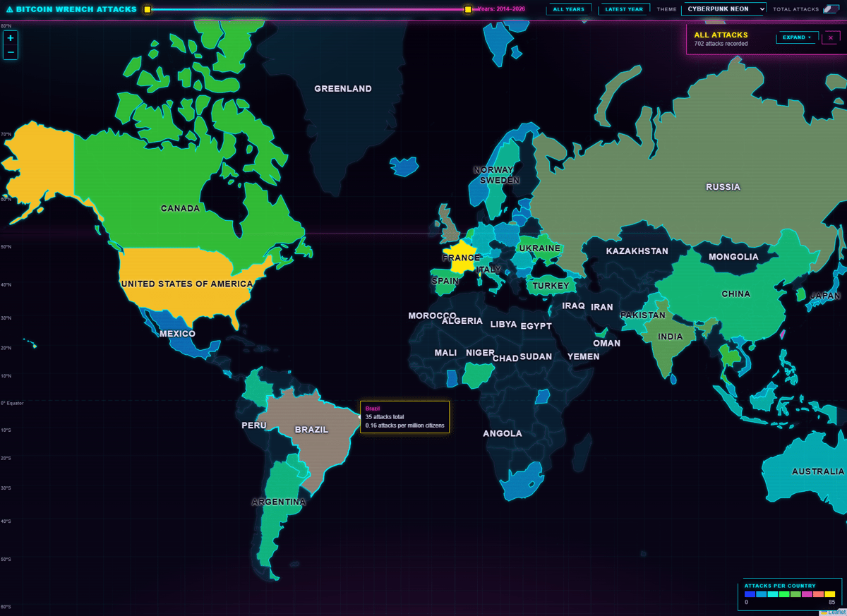847x616 pixels.
Task: Select Canada on the map
Action: (180, 208)
